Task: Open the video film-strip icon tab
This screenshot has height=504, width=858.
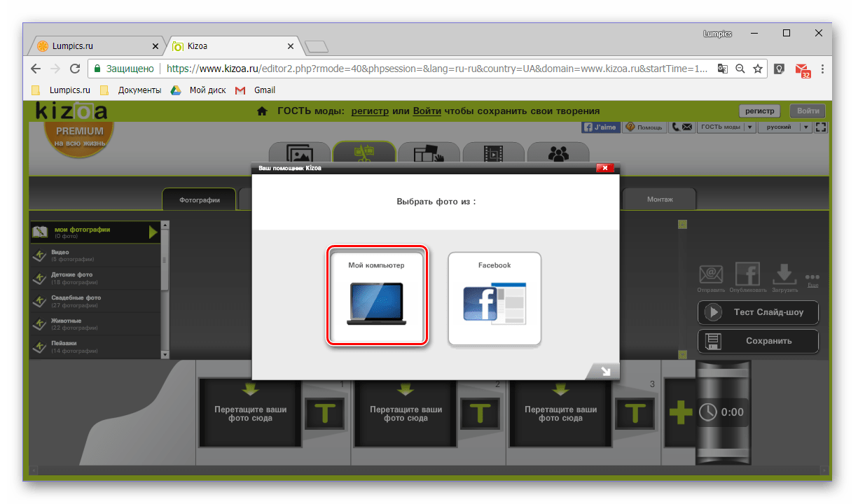Action: pos(493,154)
